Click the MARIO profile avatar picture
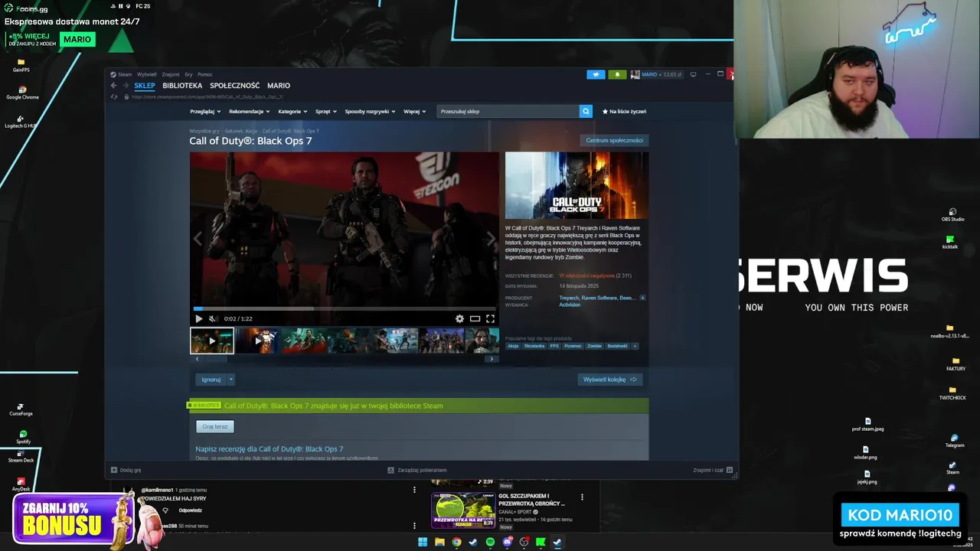Screen dimensions: 980x551 pos(635,74)
